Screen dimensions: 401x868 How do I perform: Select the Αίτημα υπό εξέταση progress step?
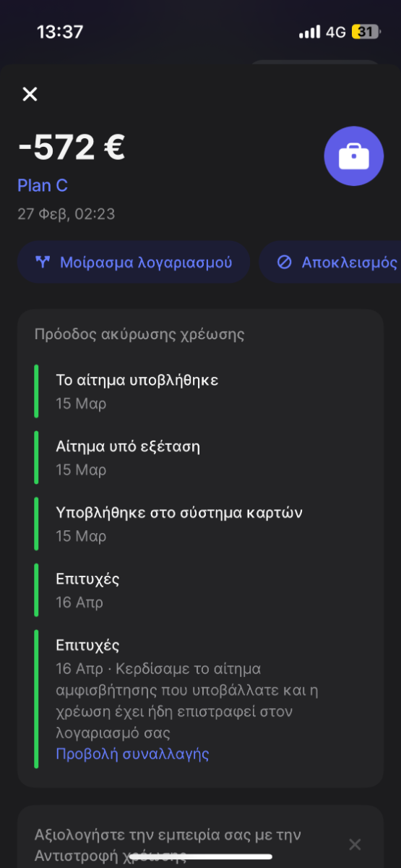click(200, 458)
